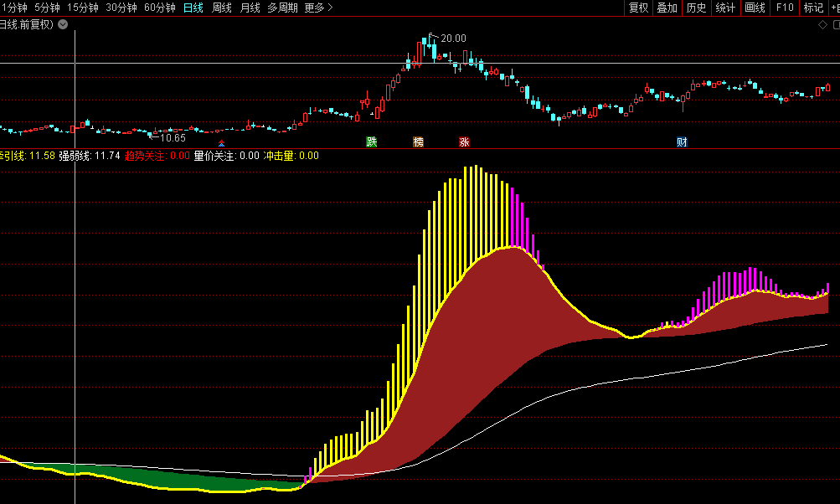Switch to the 周线 weekly period tab

(222, 8)
